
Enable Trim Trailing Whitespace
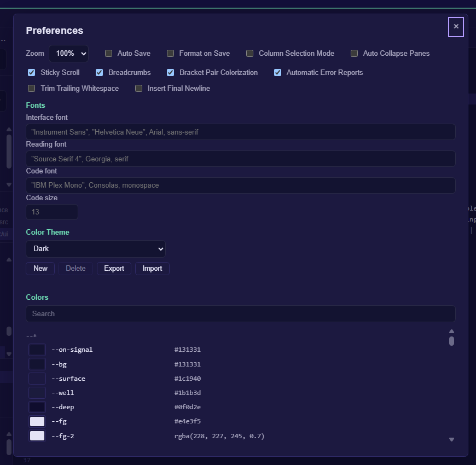(31, 88)
